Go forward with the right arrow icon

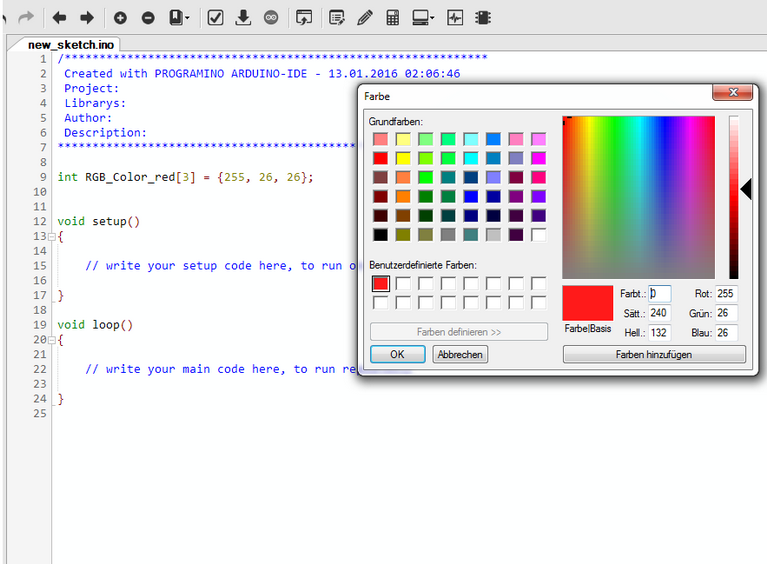[87, 18]
